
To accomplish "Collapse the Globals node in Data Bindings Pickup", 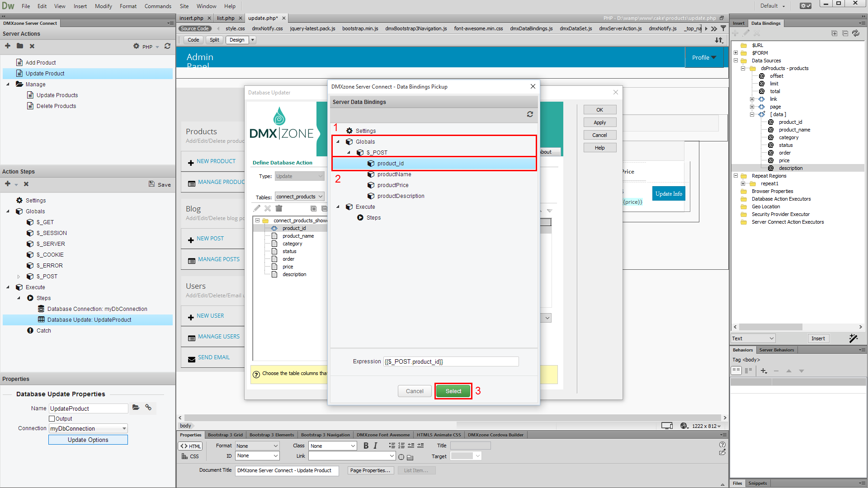I will [338, 141].
